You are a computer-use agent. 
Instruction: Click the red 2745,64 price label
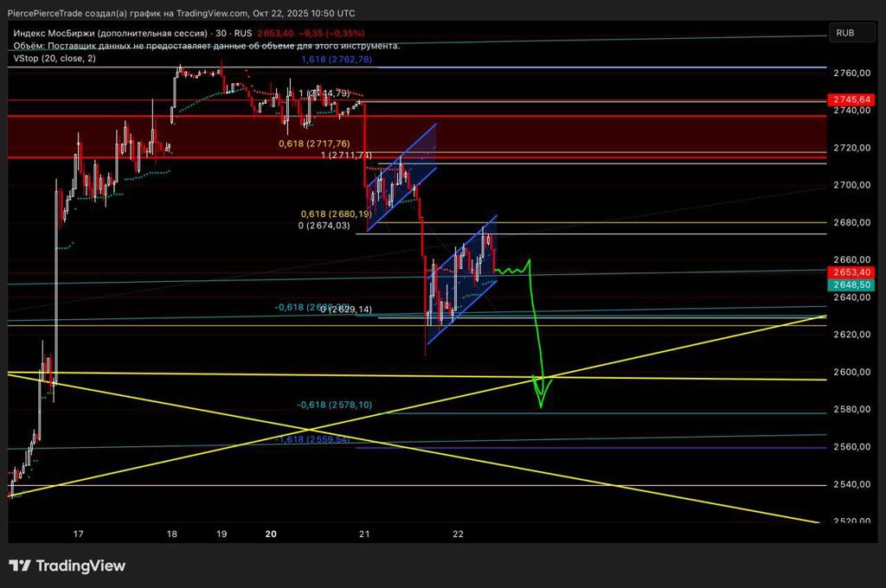(852, 99)
